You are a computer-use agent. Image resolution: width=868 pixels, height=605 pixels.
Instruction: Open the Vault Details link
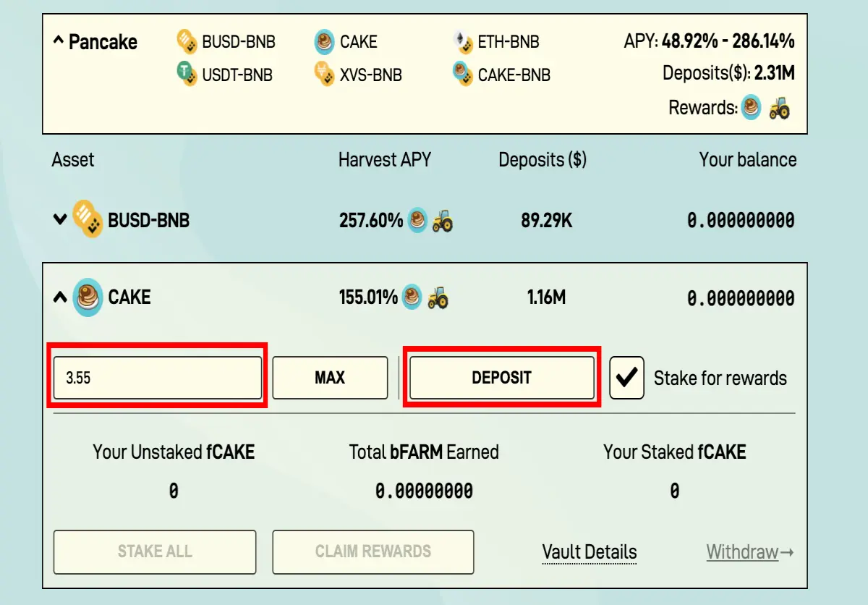pos(590,552)
